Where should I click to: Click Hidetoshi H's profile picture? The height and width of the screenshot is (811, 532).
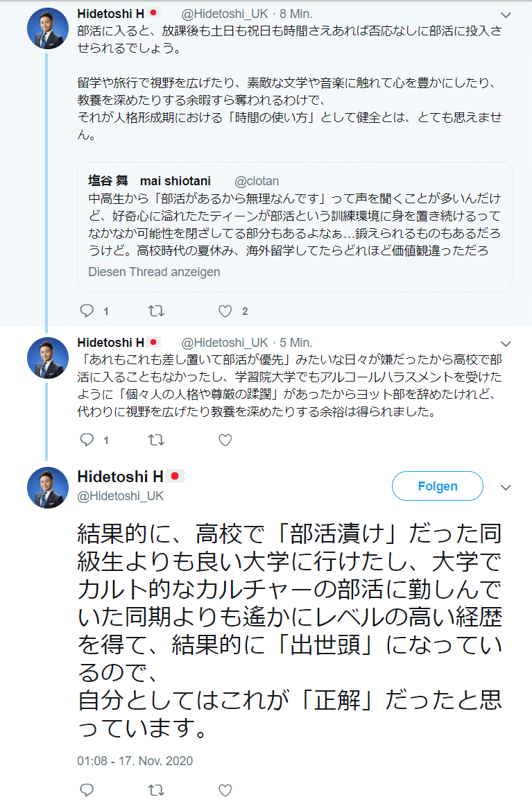pyautogui.click(x=47, y=487)
